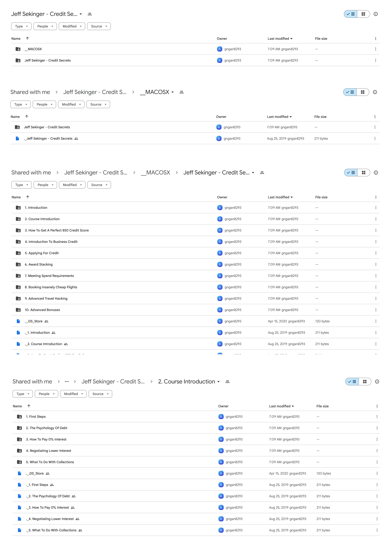The image size is (392, 551).
Task: Click Jeff Sekinger - Credit S... breadcrumb before __MACOSX title
Action: (x=95, y=92)
